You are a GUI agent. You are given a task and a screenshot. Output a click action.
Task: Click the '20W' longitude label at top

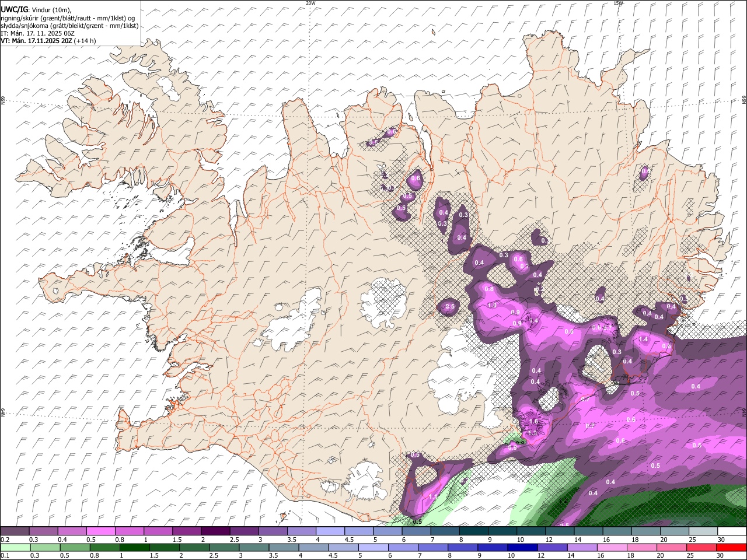pos(310,3)
